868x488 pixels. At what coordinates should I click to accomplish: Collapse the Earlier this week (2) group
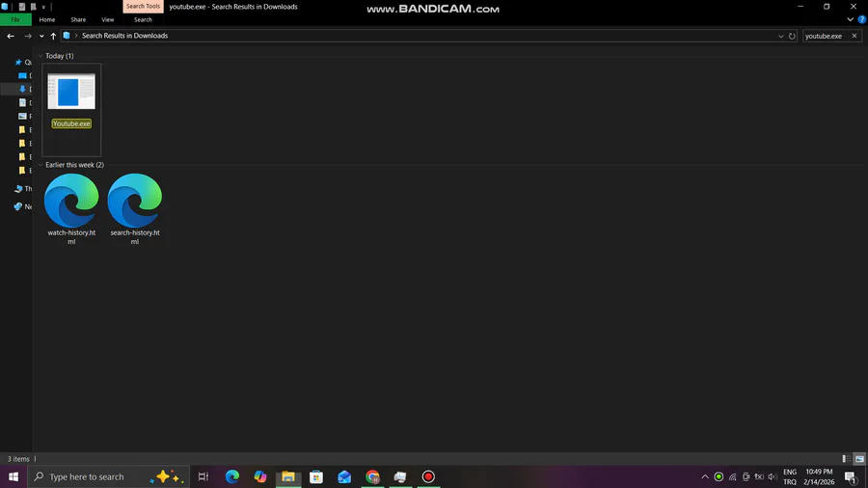point(41,165)
